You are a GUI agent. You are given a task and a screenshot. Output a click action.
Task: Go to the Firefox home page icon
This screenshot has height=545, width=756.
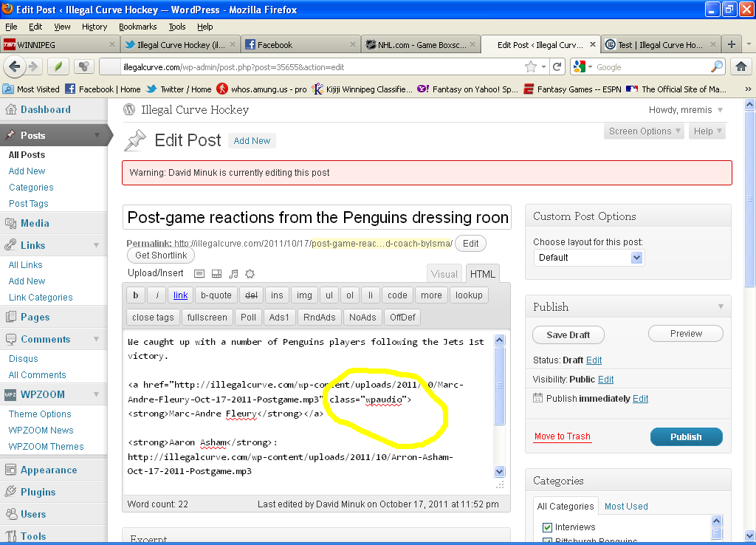(x=741, y=66)
